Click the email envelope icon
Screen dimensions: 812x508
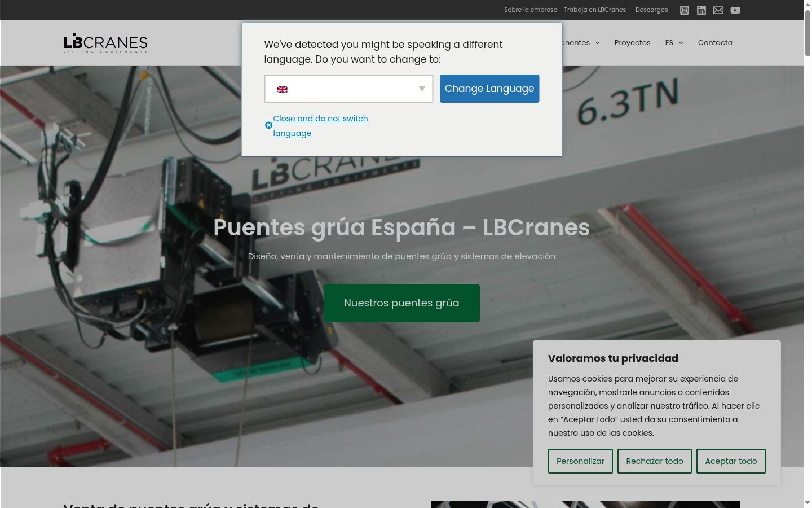pos(718,10)
